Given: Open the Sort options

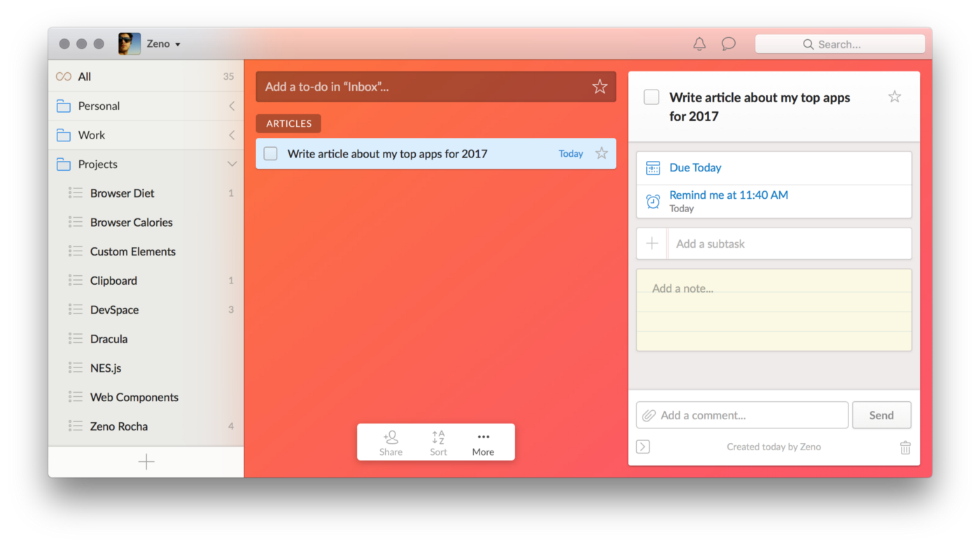Looking at the screenshot, I should [x=437, y=442].
